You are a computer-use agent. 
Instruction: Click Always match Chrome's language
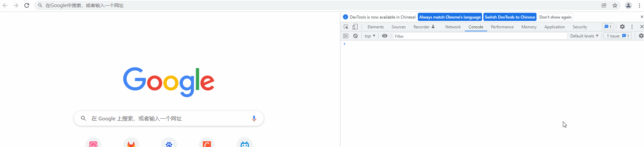pyautogui.click(x=450, y=17)
